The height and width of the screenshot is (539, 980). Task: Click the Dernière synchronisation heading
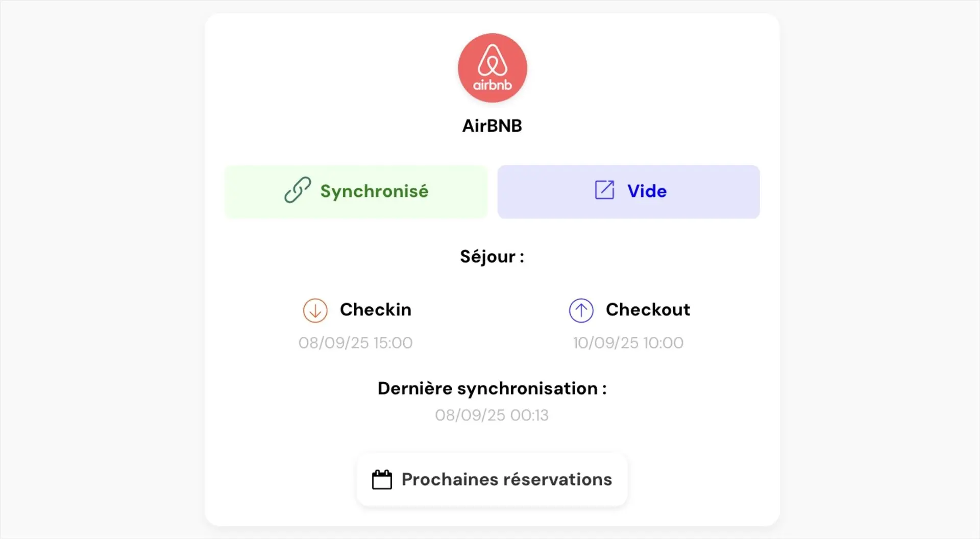click(x=492, y=388)
